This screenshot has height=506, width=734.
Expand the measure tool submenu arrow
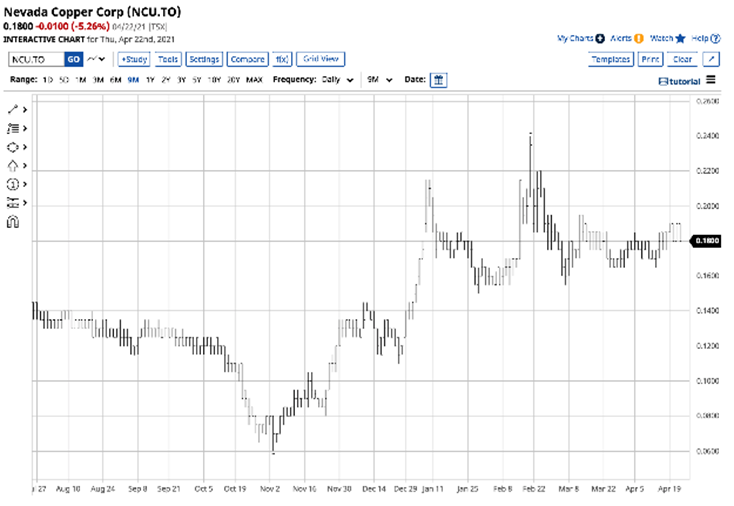tap(25, 203)
